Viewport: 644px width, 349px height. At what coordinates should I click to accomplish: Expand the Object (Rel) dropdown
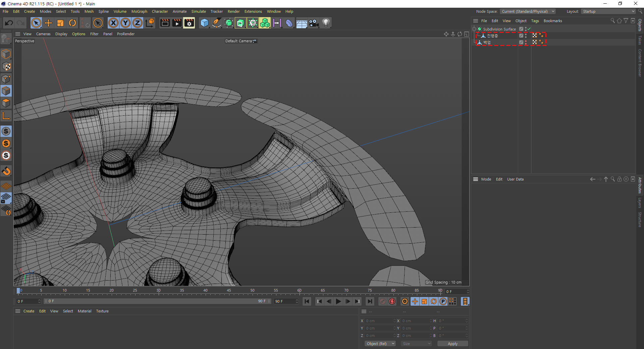point(380,344)
